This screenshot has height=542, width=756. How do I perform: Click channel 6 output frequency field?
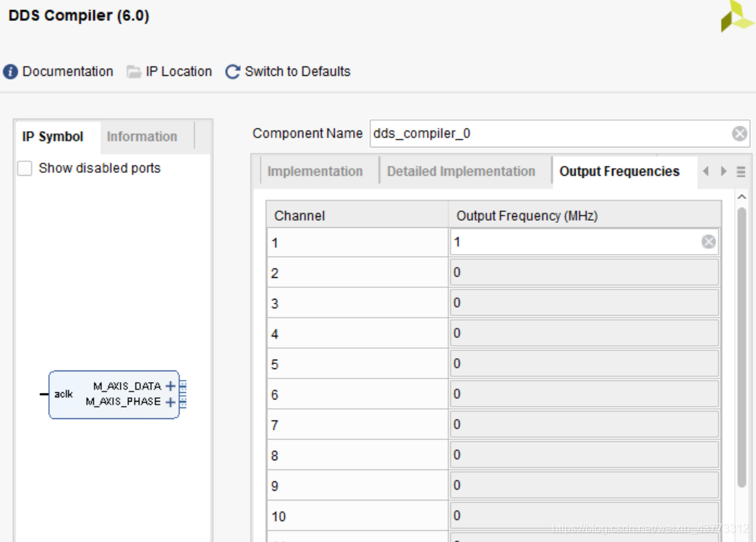pyautogui.click(x=585, y=394)
